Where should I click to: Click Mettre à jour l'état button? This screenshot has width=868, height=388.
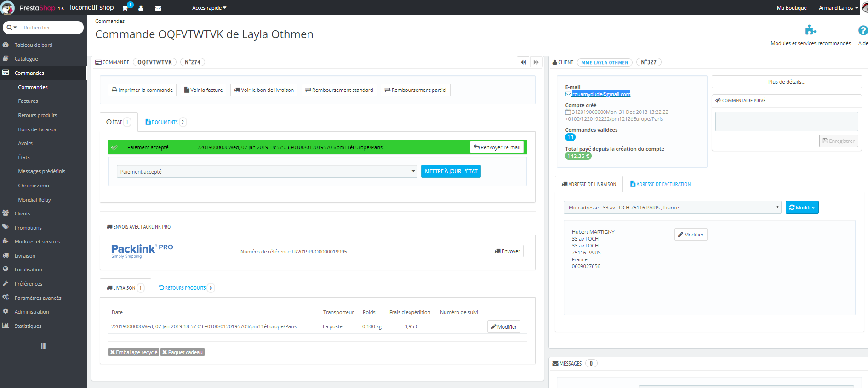coord(451,171)
